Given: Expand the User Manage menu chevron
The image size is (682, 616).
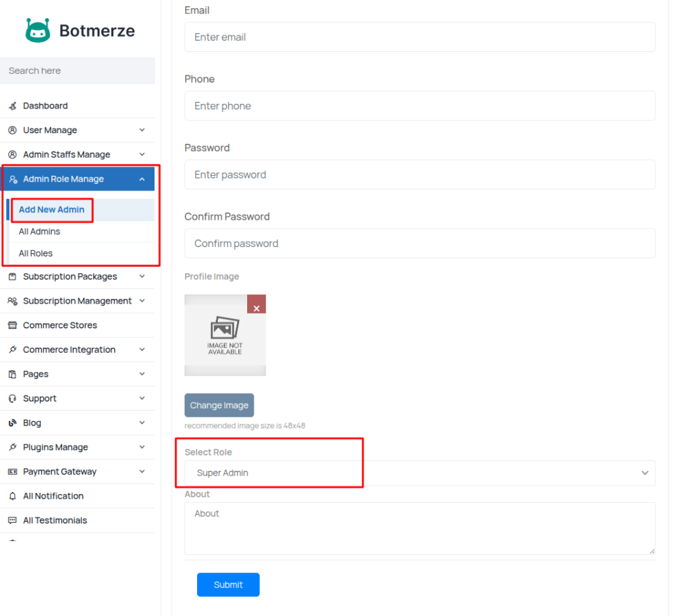Looking at the screenshot, I should (x=142, y=130).
